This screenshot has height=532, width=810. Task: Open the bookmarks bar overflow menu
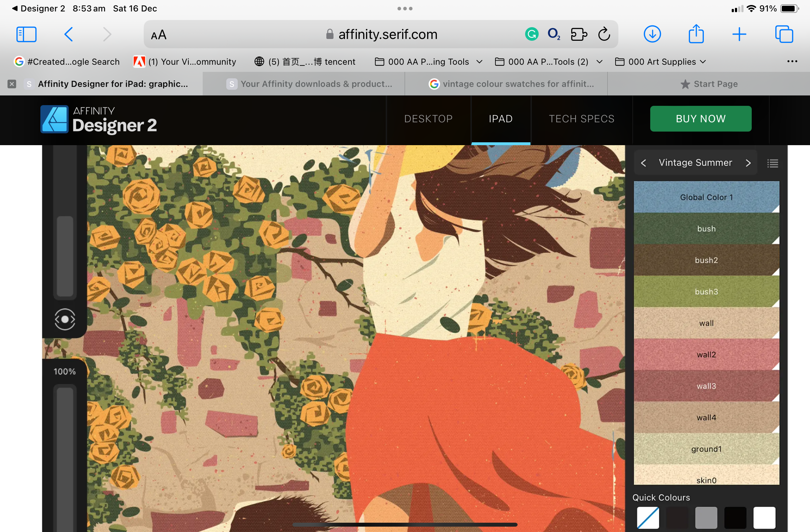[792, 61]
